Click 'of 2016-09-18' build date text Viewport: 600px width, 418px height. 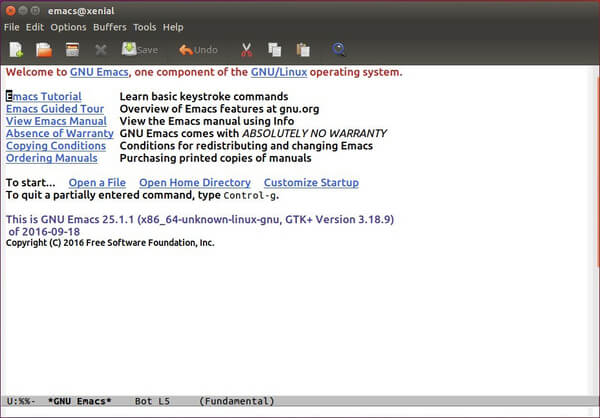44,232
